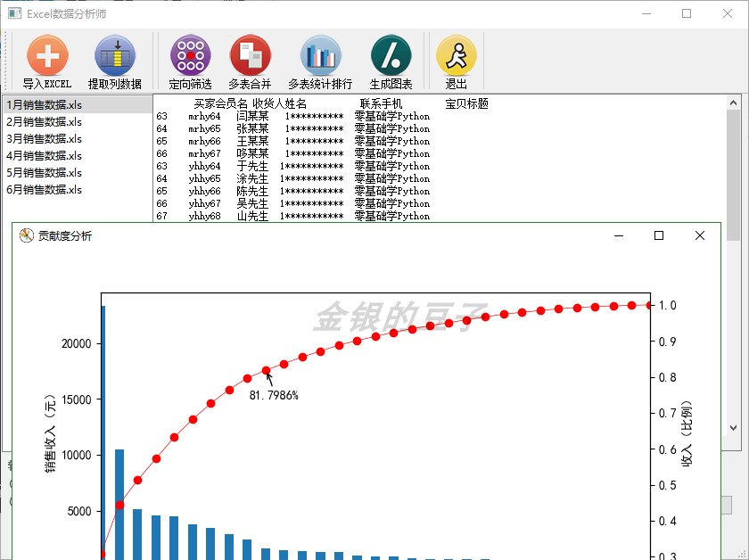
Task: Select 6月销售数据.xls file entry
Action: click(77, 190)
